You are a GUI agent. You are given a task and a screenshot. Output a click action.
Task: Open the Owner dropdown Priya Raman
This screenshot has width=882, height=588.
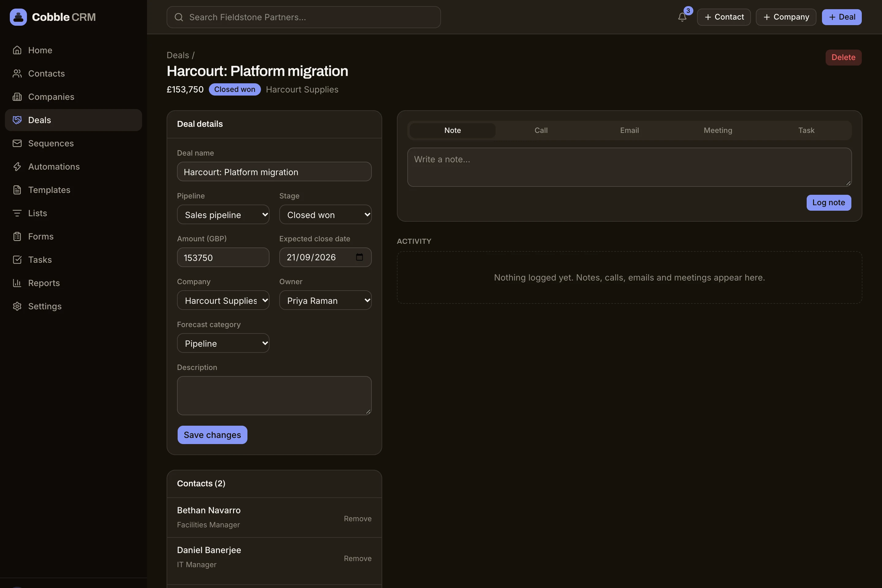tap(325, 300)
